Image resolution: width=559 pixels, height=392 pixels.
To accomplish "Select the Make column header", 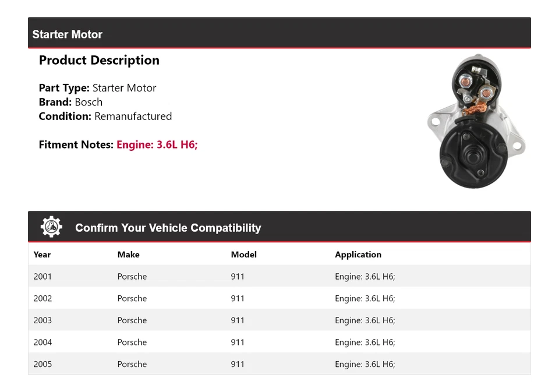I will 128,255.
